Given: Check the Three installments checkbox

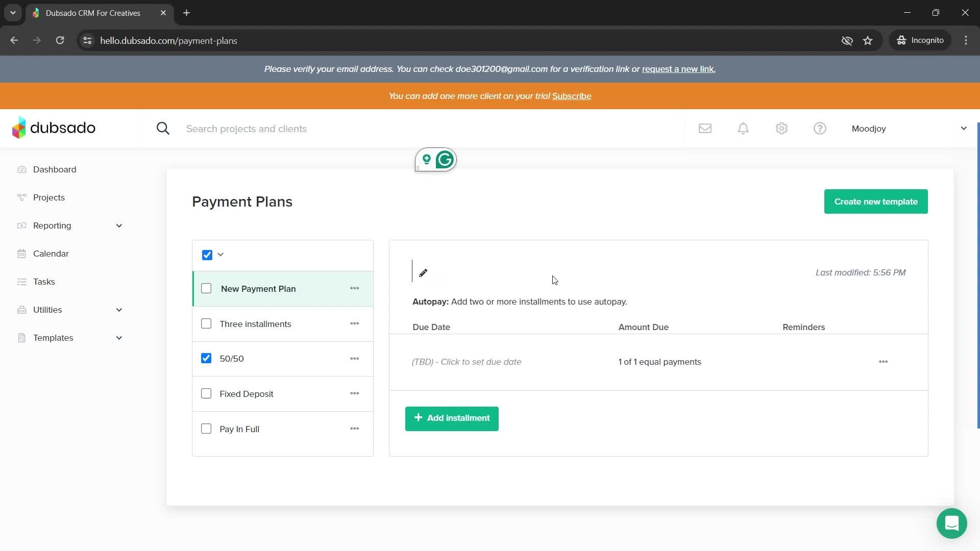Looking at the screenshot, I should [206, 323].
